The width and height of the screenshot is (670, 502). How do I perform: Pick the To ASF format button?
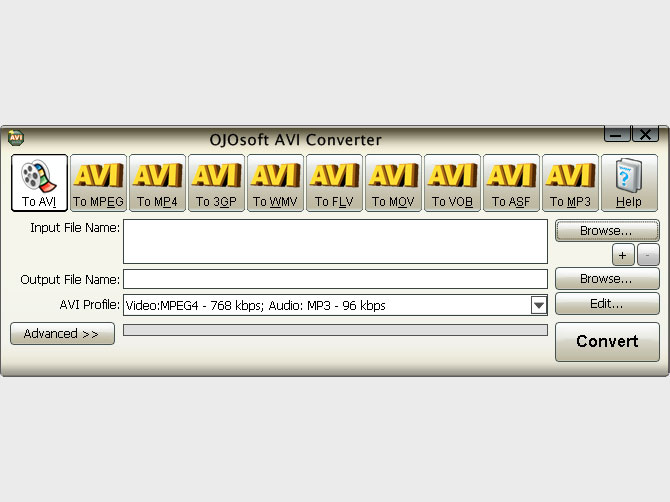pos(511,183)
